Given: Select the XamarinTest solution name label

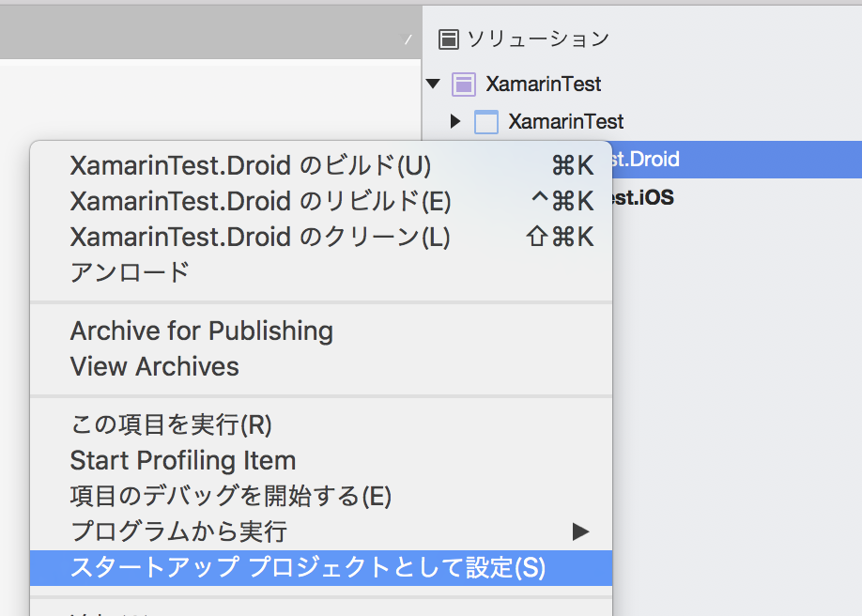Looking at the screenshot, I should pos(543,85).
